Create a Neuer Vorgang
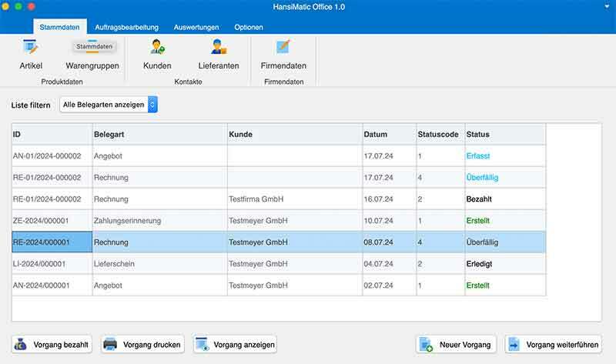Image resolution: width=616 pixels, height=364 pixels. [456, 344]
